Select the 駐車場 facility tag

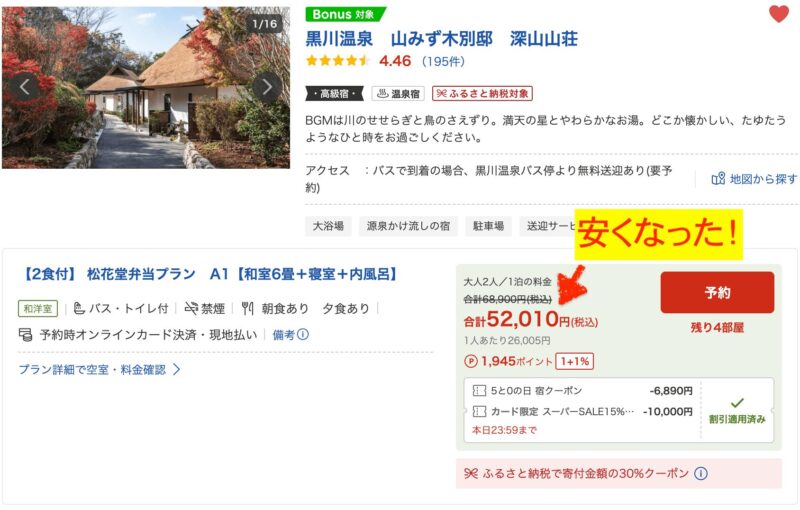click(488, 226)
